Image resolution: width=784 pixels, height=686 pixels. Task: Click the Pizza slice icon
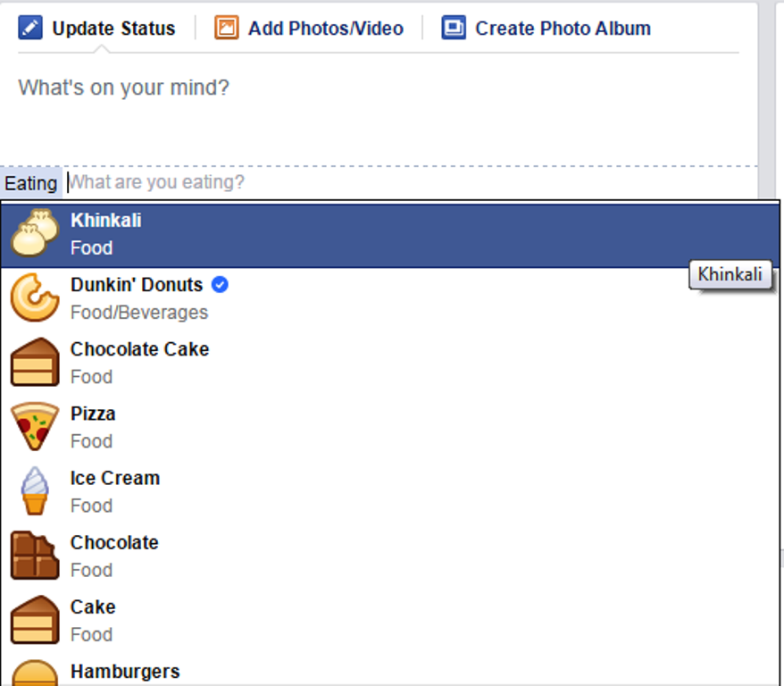coord(35,426)
